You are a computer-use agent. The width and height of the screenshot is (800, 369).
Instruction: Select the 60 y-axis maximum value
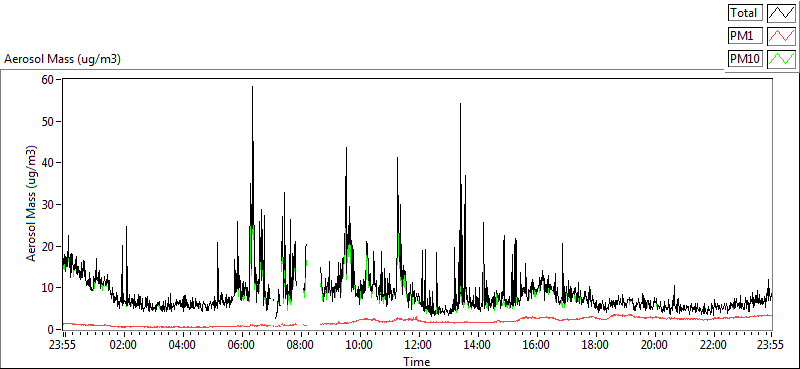tap(48, 79)
